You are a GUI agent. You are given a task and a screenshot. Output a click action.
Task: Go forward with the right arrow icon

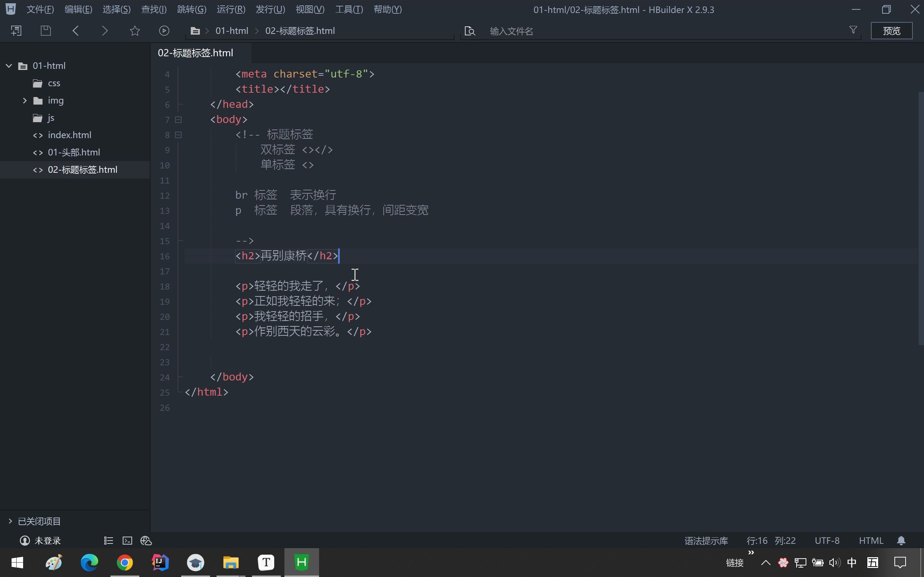105,31
